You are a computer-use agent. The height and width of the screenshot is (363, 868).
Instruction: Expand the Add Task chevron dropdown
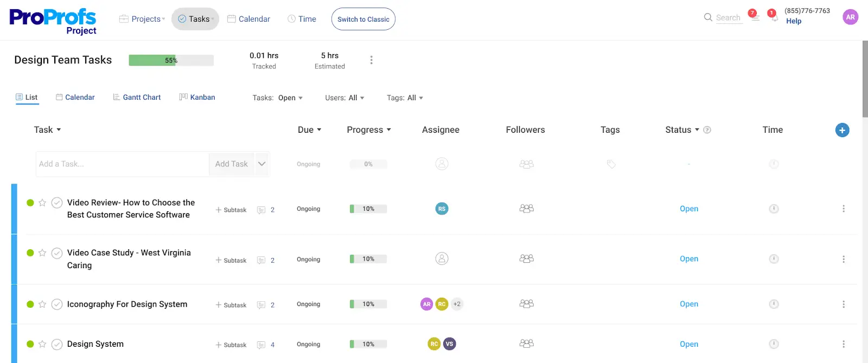[261, 164]
